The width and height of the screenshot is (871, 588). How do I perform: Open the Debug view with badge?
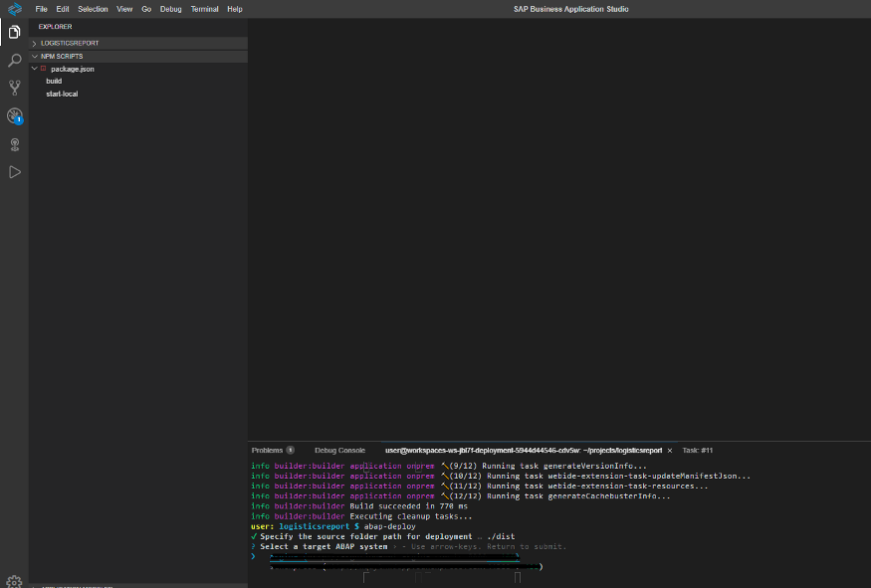(x=15, y=116)
